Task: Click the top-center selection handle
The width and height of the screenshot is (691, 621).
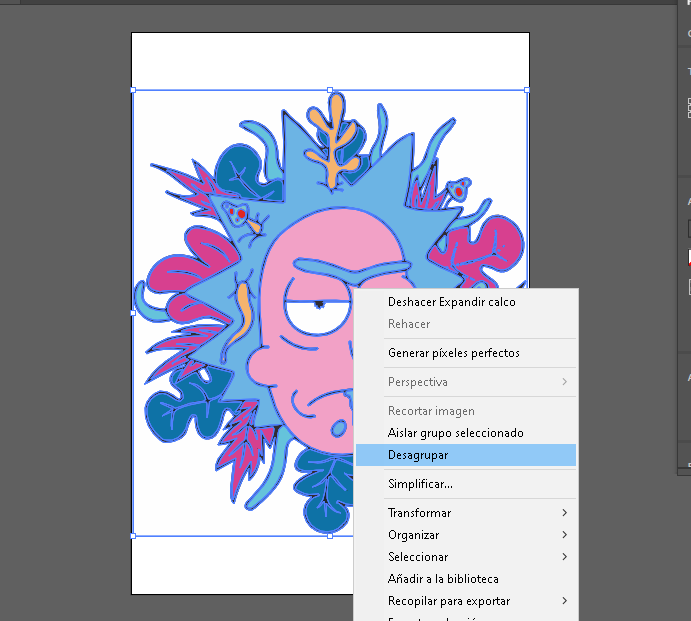Action: (x=330, y=90)
